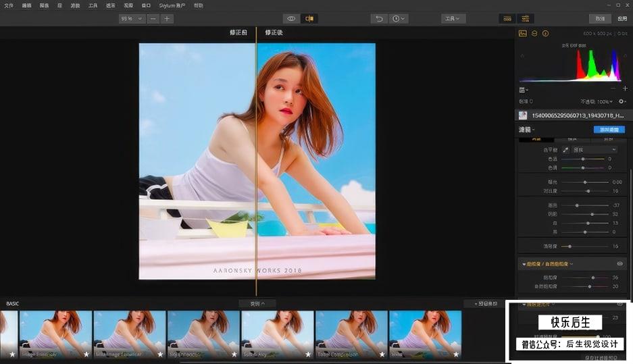Open the white balance preset combo box
Viewport: 633px width, 364px height.
coord(594,150)
